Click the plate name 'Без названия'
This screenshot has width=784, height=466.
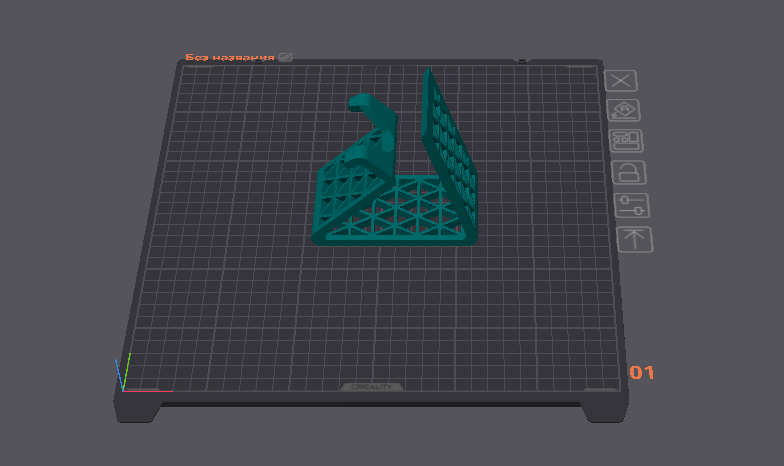(x=230, y=58)
